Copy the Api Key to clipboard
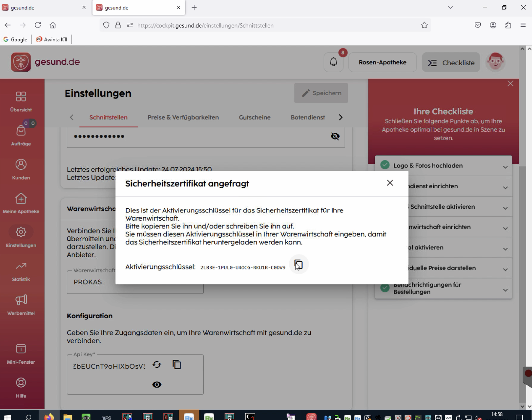This screenshot has width=532, height=420. 177,365
